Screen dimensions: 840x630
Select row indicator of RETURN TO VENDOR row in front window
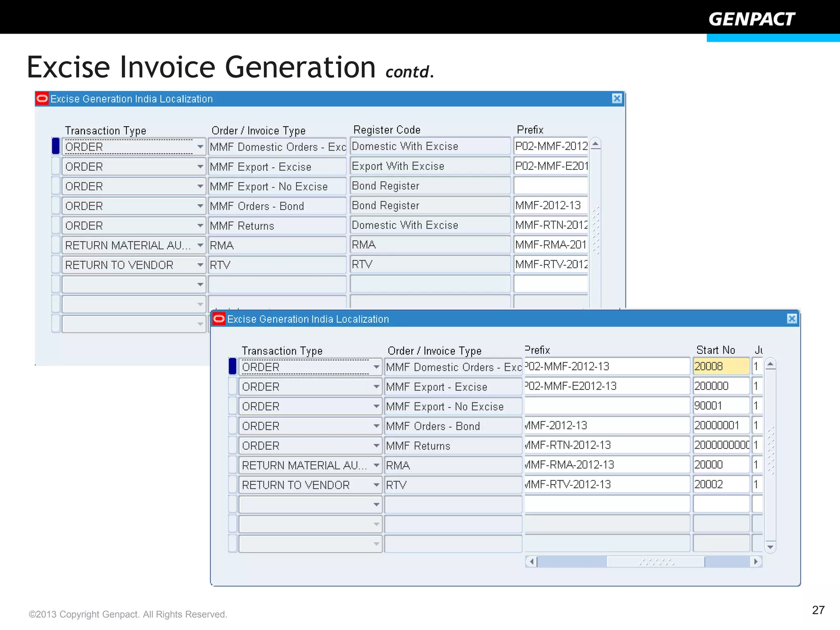233,484
